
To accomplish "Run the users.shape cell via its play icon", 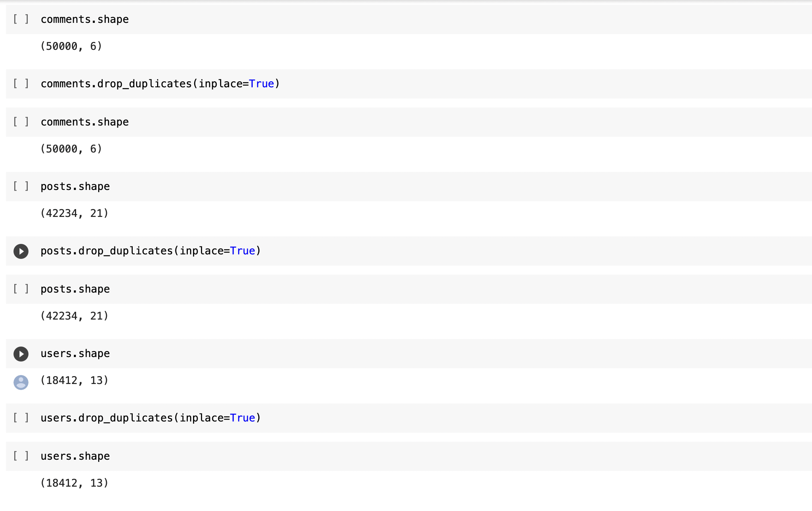I will [x=21, y=353].
